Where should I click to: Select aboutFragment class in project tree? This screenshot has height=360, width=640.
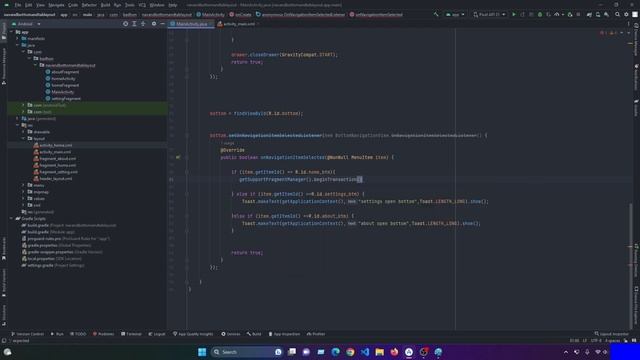[x=65, y=72]
